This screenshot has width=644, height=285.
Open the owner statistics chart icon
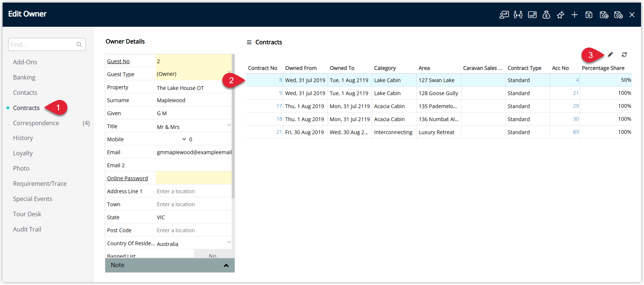[x=504, y=15]
